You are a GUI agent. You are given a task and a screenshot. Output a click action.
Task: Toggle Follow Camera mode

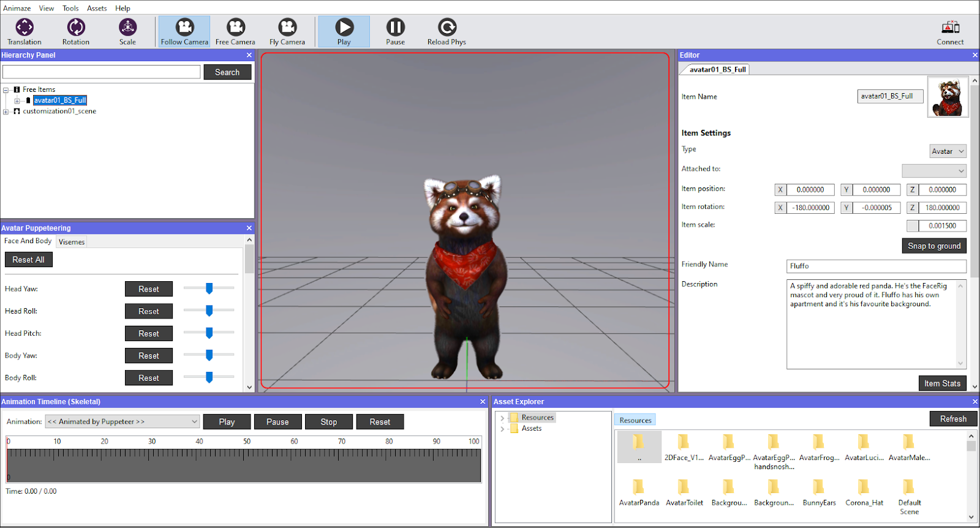(x=184, y=32)
